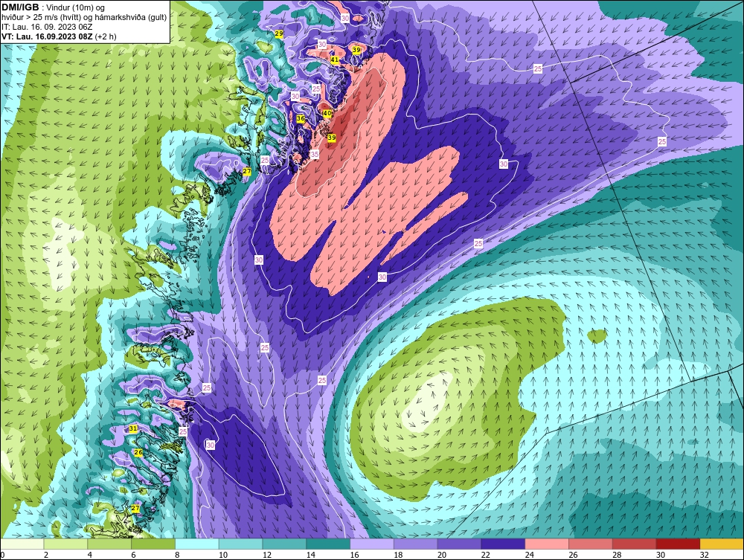
Task: Pick the legend swatch between 12 and 14
Action: click(x=285, y=544)
